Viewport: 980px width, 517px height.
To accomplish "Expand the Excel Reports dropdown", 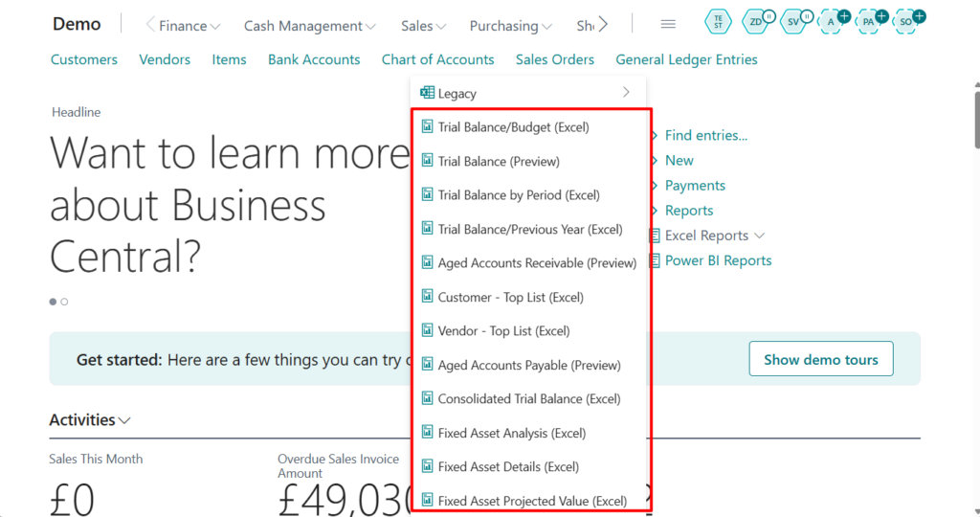I will click(x=759, y=236).
